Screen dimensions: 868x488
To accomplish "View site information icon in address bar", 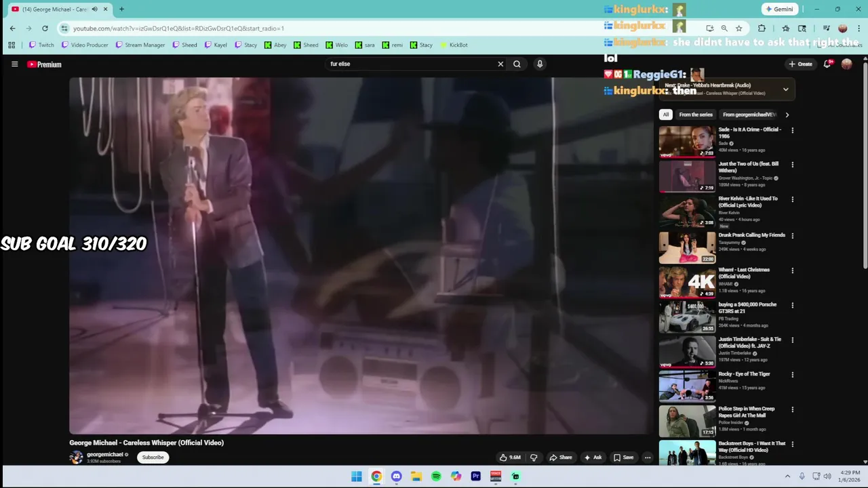I will [x=64, y=28].
